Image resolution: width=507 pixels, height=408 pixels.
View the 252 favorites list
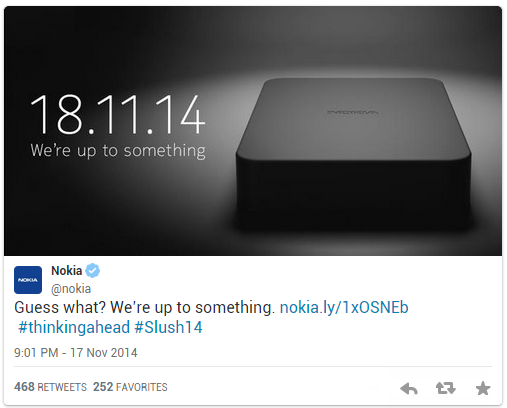130,387
